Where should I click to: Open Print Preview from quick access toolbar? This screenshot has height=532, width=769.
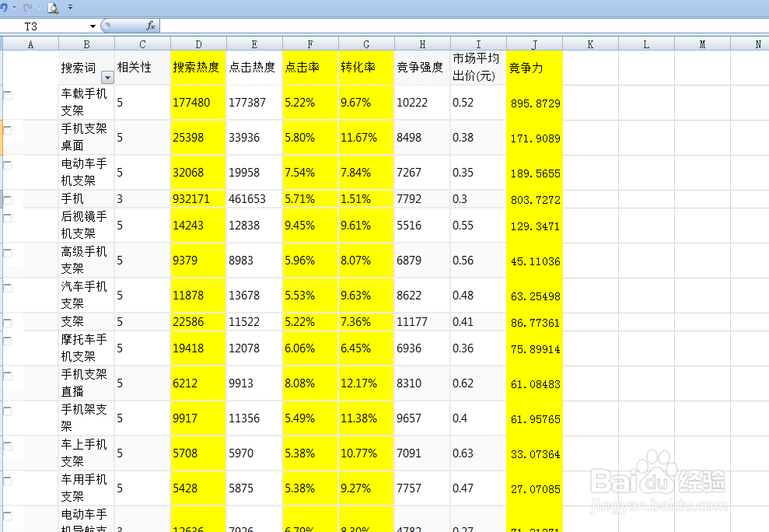53,8
